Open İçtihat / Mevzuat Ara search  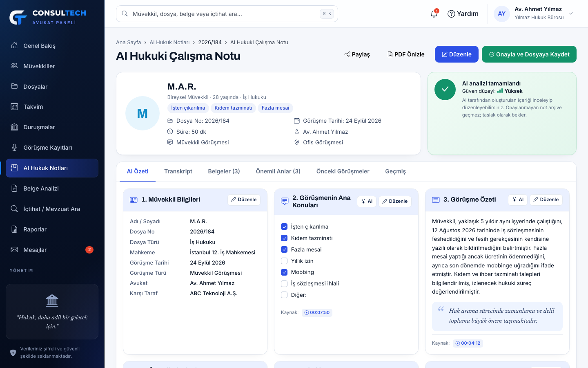52,209
